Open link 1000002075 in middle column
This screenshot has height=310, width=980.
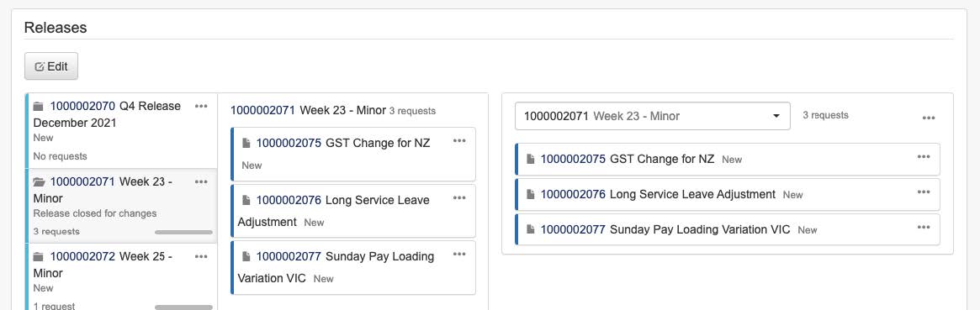[x=289, y=143]
